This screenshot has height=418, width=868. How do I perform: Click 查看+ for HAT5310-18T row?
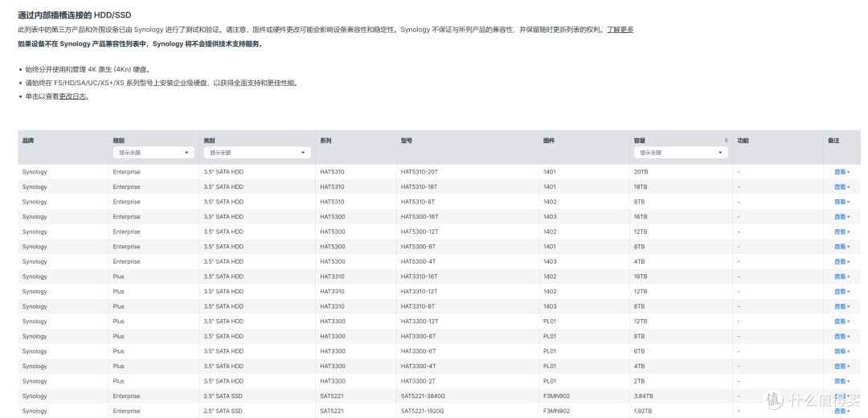[842, 187]
